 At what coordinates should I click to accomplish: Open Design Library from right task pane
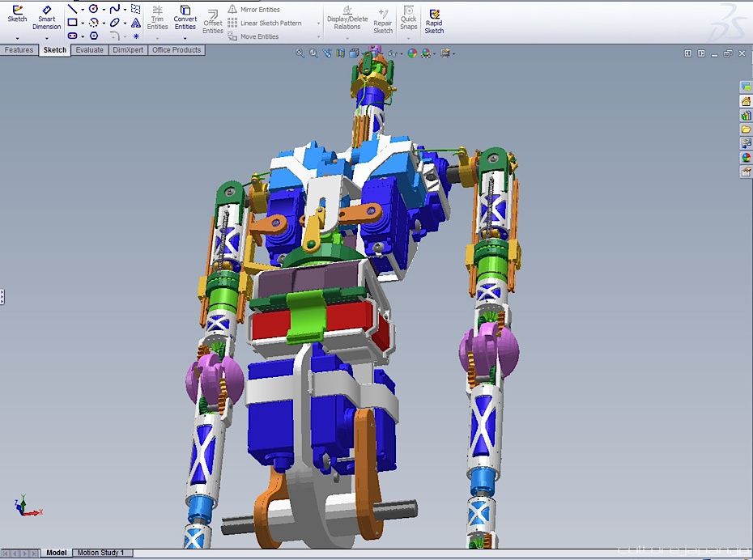[x=746, y=115]
